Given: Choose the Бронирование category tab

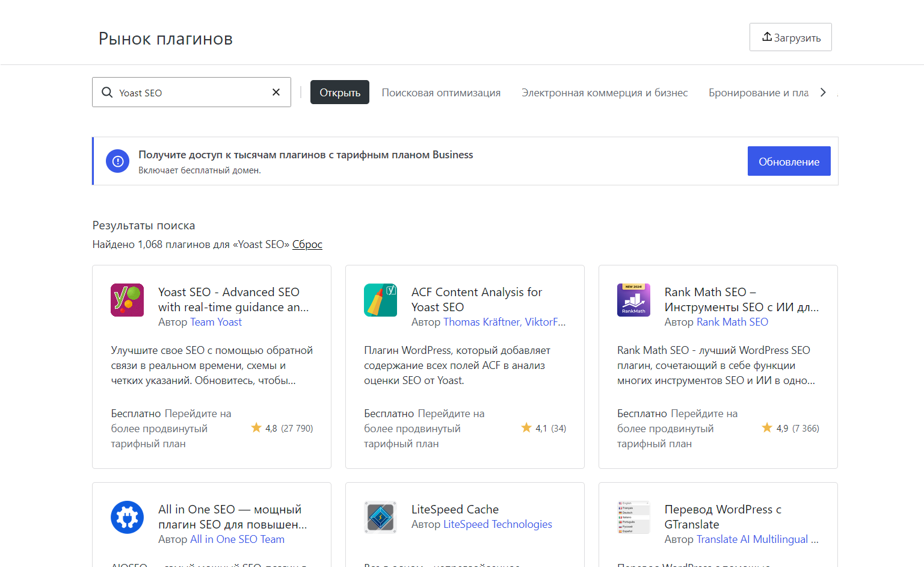Looking at the screenshot, I should tap(758, 93).
